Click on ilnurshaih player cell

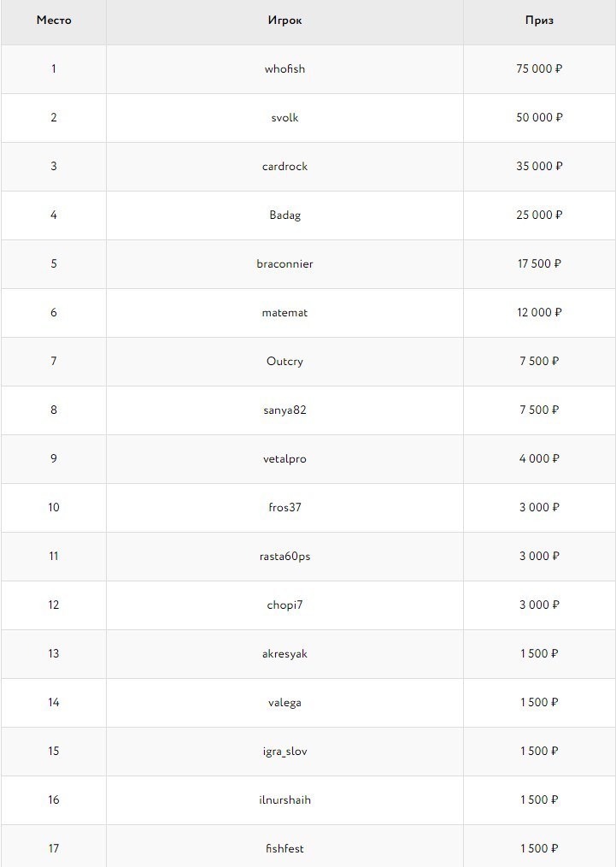point(285,800)
